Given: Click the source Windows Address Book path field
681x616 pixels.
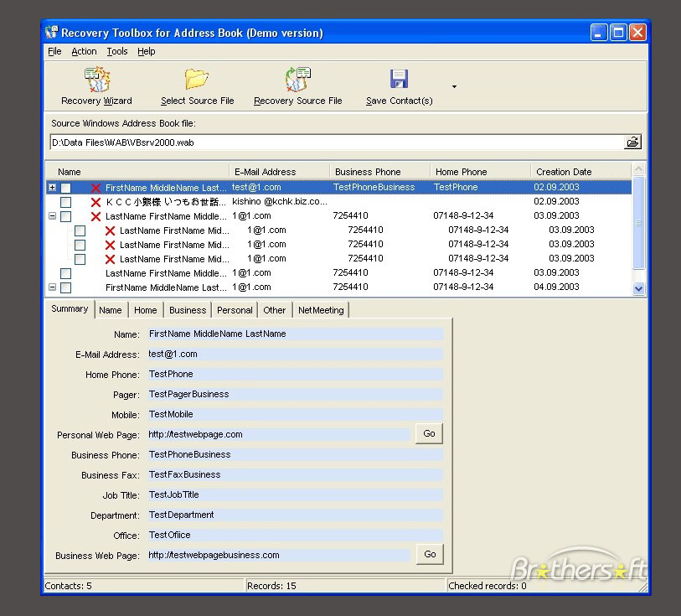Looking at the screenshot, I should (337, 142).
